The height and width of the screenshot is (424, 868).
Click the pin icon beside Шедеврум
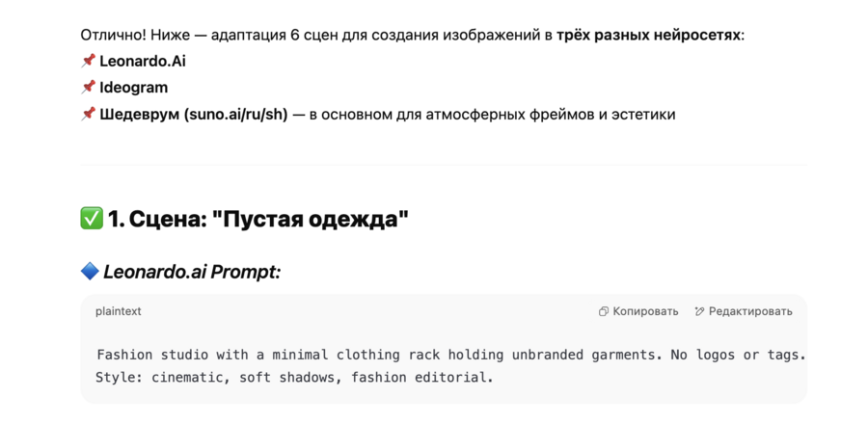click(88, 114)
